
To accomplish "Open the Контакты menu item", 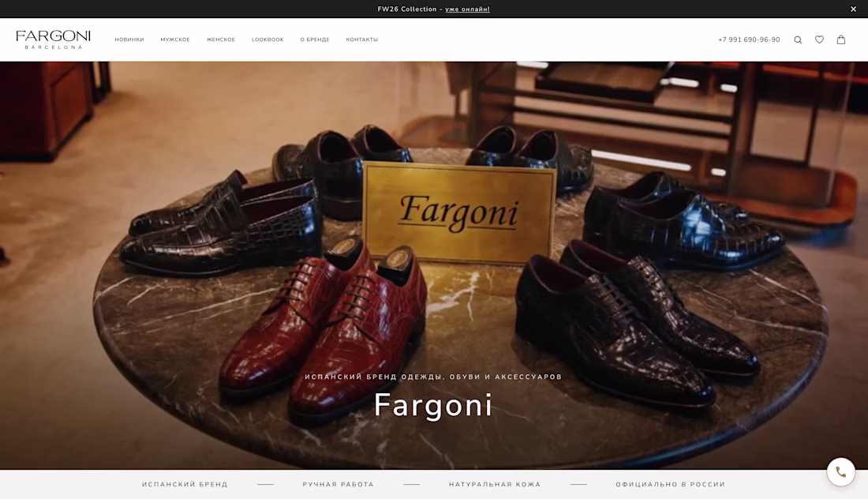I will click(362, 39).
